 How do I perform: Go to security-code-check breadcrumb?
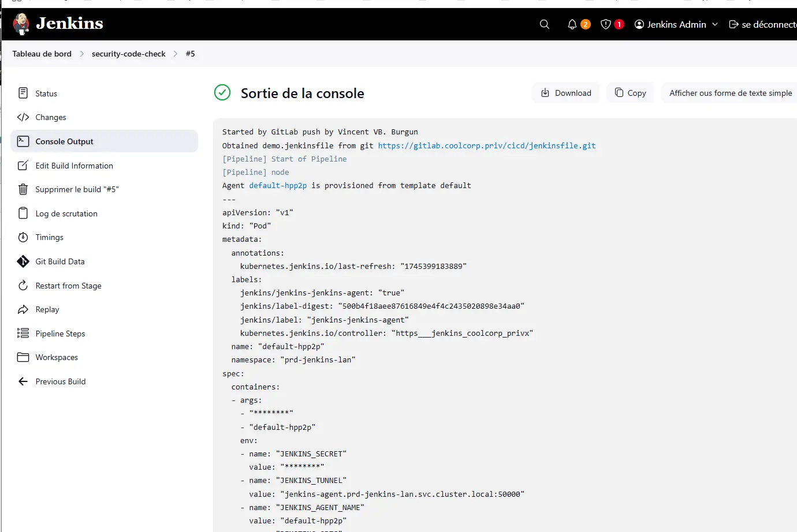pyautogui.click(x=128, y=54)
